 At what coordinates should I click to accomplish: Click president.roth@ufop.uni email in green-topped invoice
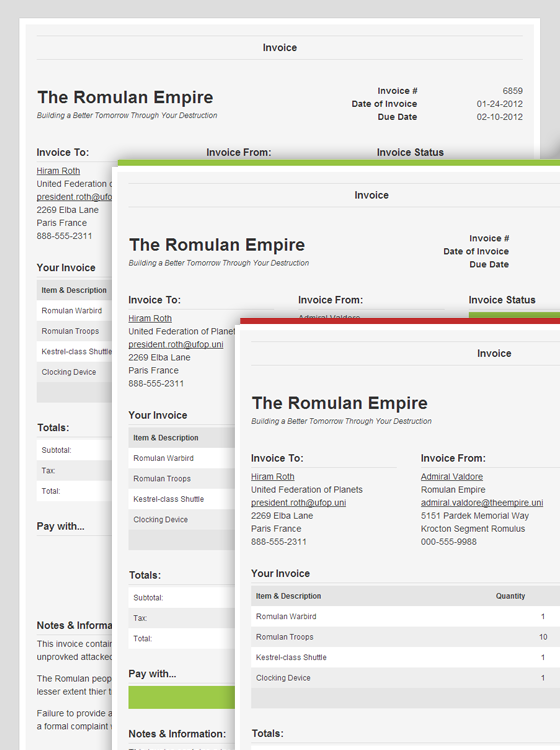176,344
